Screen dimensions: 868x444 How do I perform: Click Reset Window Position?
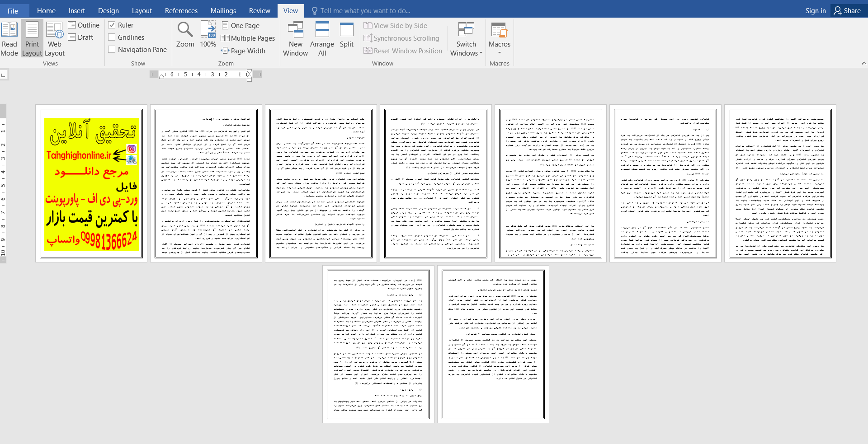point(403,51)
